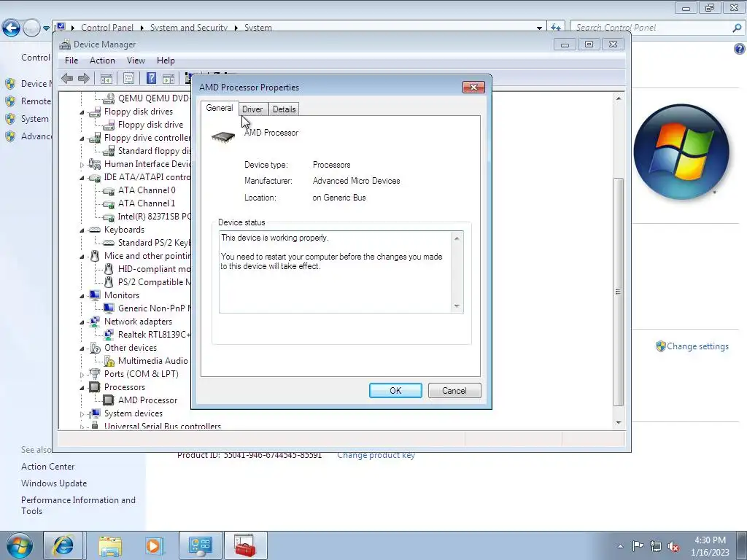Click Cancel in AMD Processor Properties
747x560 pixels.
pyautogui.click(x=454, y=391)
